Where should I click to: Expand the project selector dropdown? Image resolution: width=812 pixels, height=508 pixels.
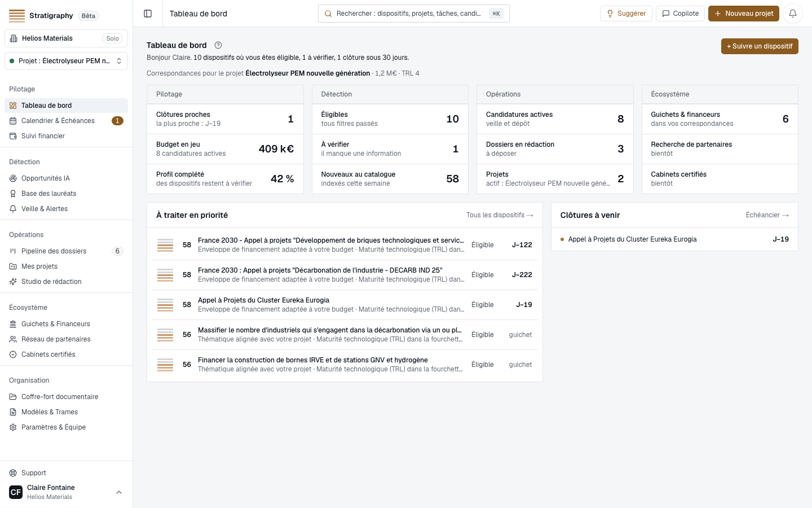[66, 61]
